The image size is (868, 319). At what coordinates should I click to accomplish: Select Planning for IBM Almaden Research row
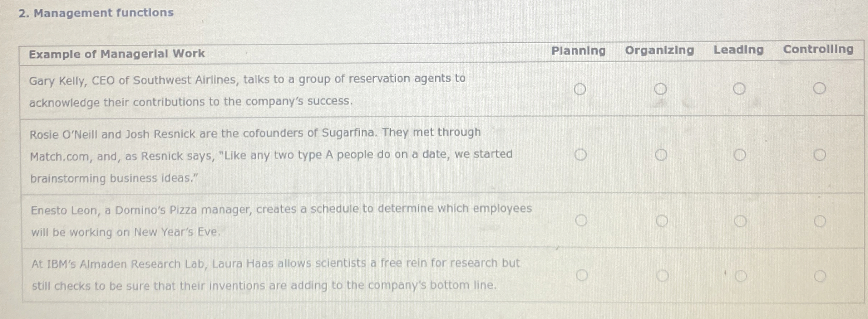[582, 275]
